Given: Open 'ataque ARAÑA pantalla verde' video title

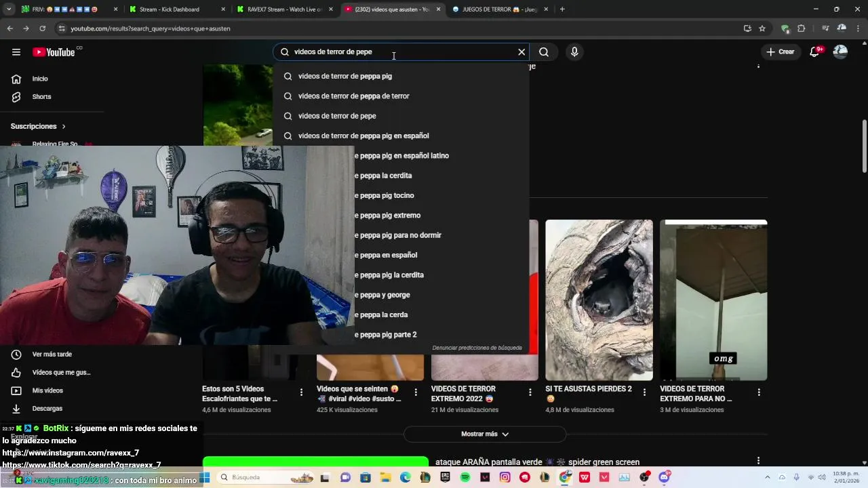Looking at the screenshot, I should (x=537, y=462).
